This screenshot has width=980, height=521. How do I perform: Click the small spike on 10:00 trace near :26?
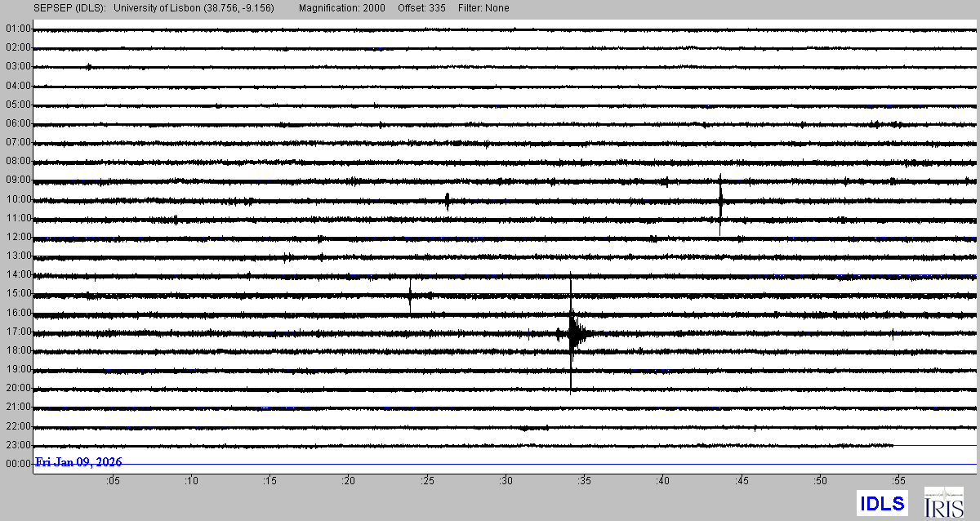448,201
